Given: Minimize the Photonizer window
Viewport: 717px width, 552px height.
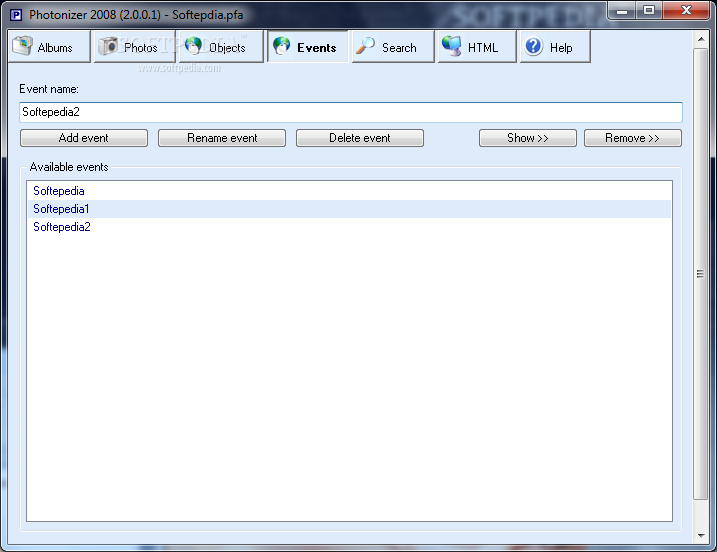Looking at the screenshot, I should [x=622, y=10].
